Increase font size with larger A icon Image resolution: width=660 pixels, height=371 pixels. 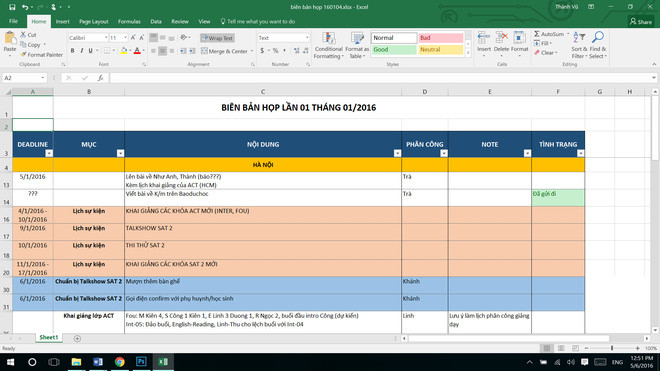133,38
